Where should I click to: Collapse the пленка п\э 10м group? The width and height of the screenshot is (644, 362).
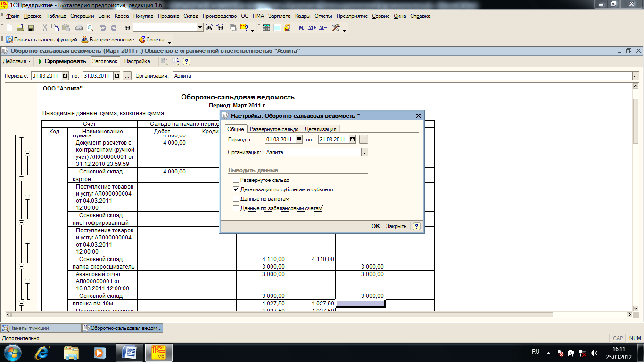[21, 304]
